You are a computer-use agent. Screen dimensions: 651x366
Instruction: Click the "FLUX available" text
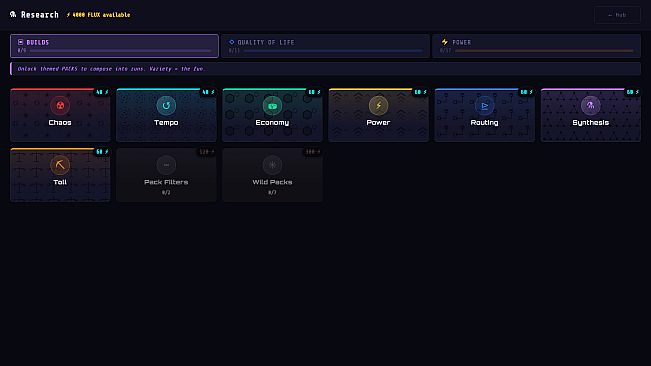[x=109, y=15]
